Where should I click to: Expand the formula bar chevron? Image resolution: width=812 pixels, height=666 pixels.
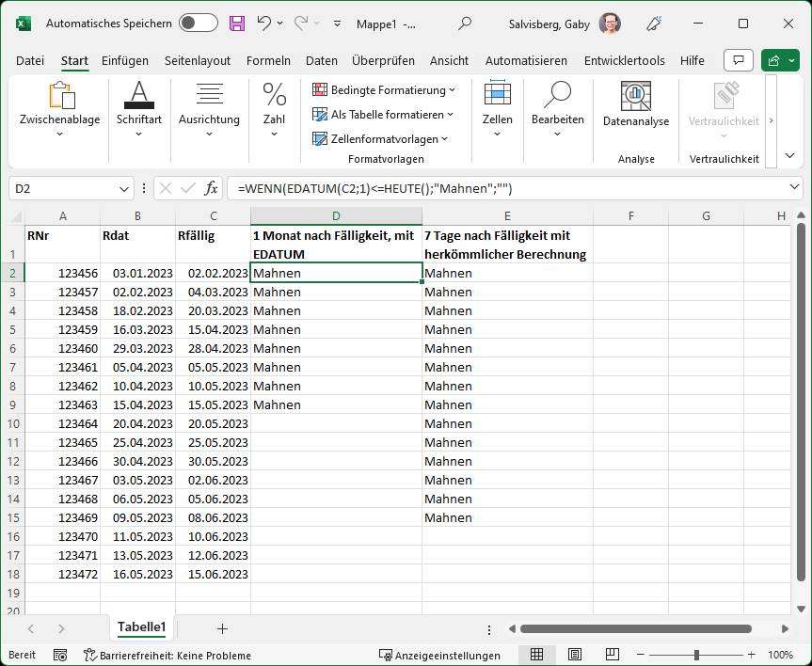click(795, 188)
